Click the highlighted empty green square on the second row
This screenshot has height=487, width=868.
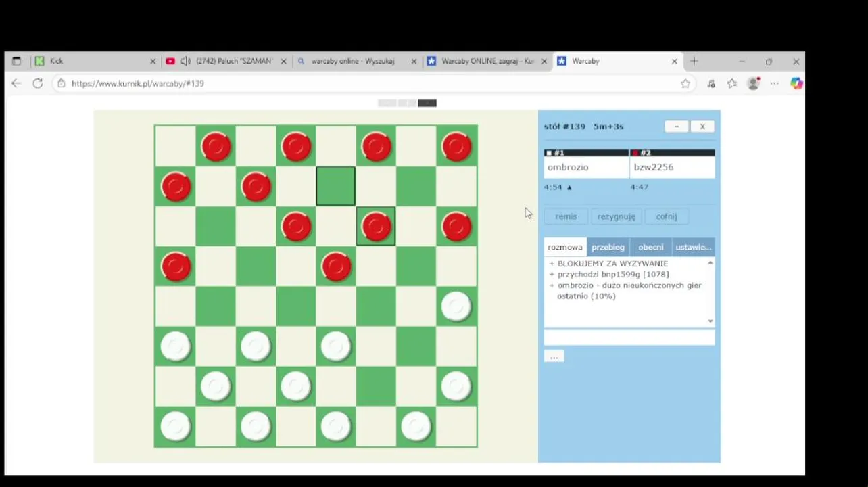pos(336,186)
